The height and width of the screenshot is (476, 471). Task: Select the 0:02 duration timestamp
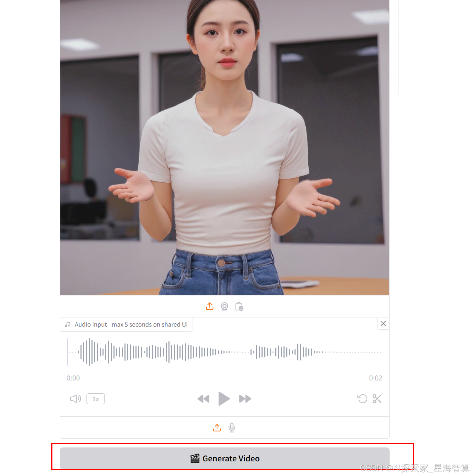pos(376,378)
